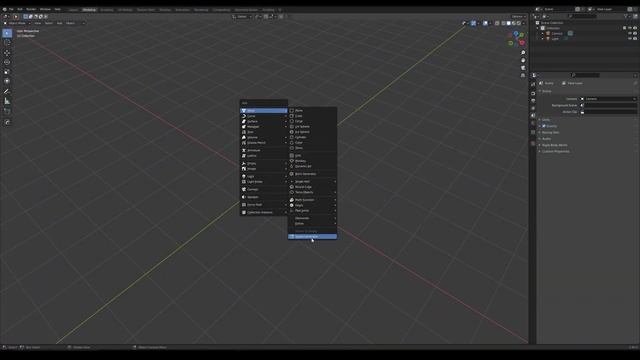Toggle camera view with the camera icon
Screen dimensions: 640x360
pyautogui.click(x=523, y=68)
